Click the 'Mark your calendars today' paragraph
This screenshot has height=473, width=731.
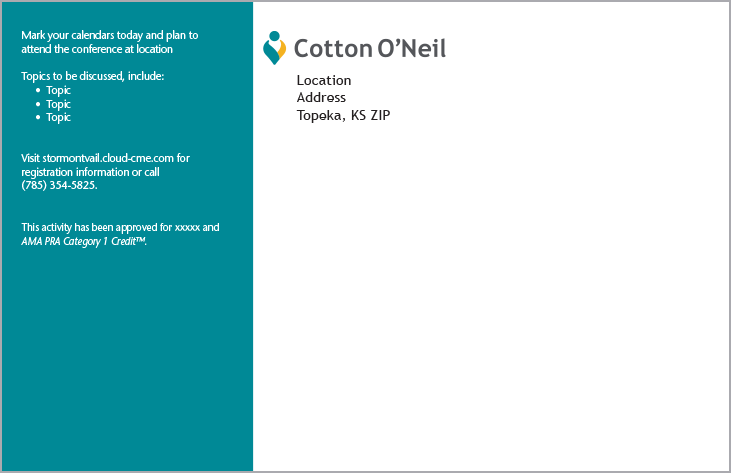point(110,42)
